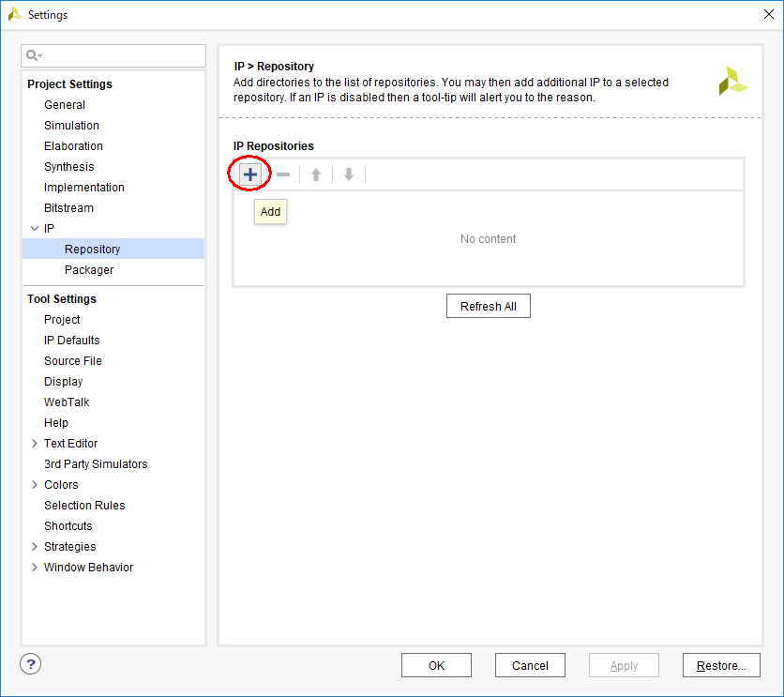
Task: Select Packager under IP settings
Action: [x=89, y=270]
